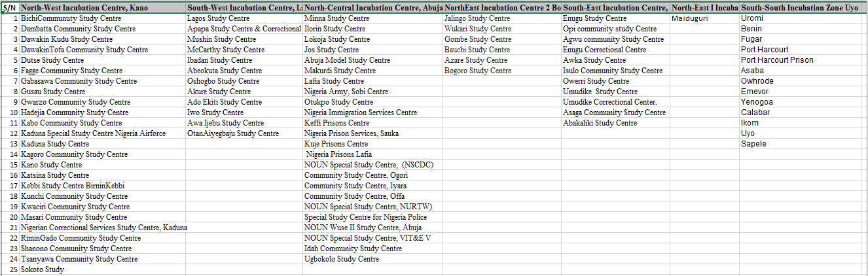Image resolution: width=868 pixels, height=276 pixels.
Task: Select the 'Port Harcourt Prison' cell
Action: [799, 60]
